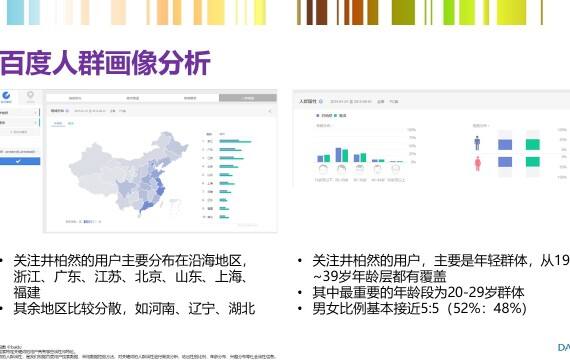Click the red 上海 entry in province ranking
The width and height of the screenshot is (570, 360).
point(210,183)
